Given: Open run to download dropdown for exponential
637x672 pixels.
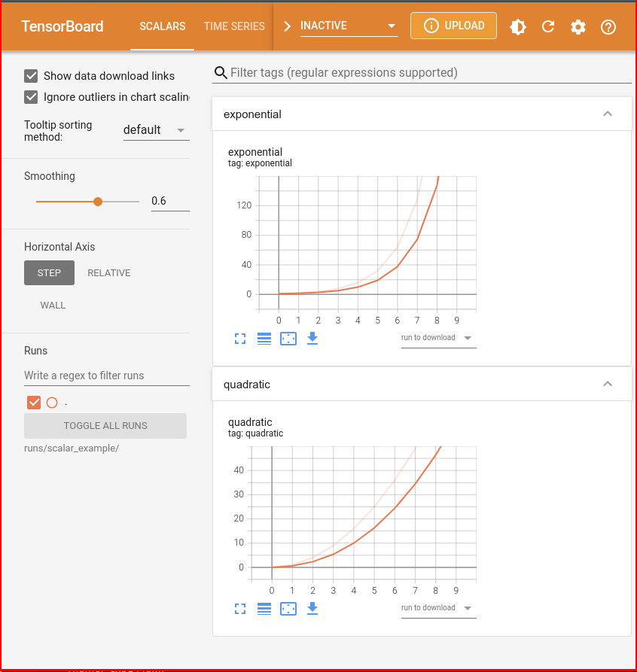Looking at the screenshot, I should click(x=438, y=338).
